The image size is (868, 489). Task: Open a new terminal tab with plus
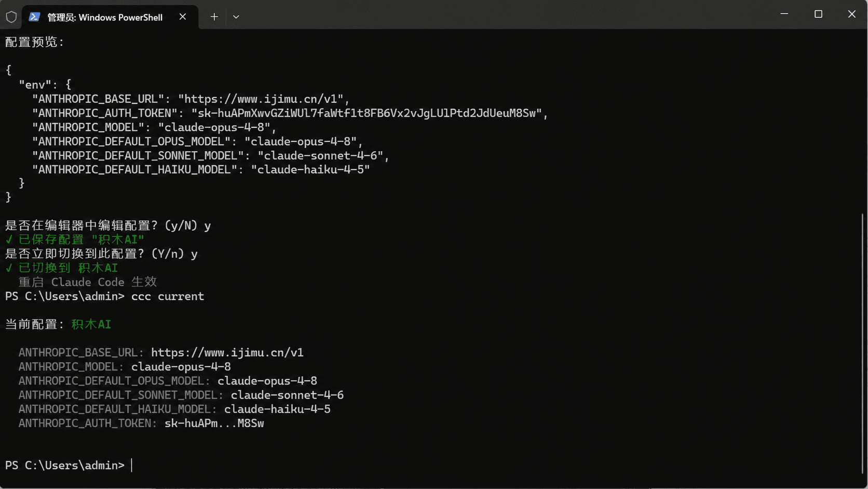click(214, 17)
